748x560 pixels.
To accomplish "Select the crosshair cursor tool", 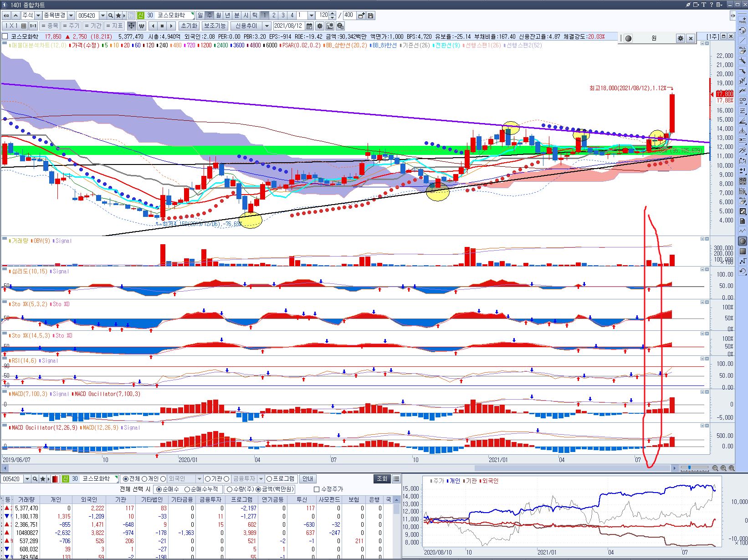I will (x=131, y=26).
